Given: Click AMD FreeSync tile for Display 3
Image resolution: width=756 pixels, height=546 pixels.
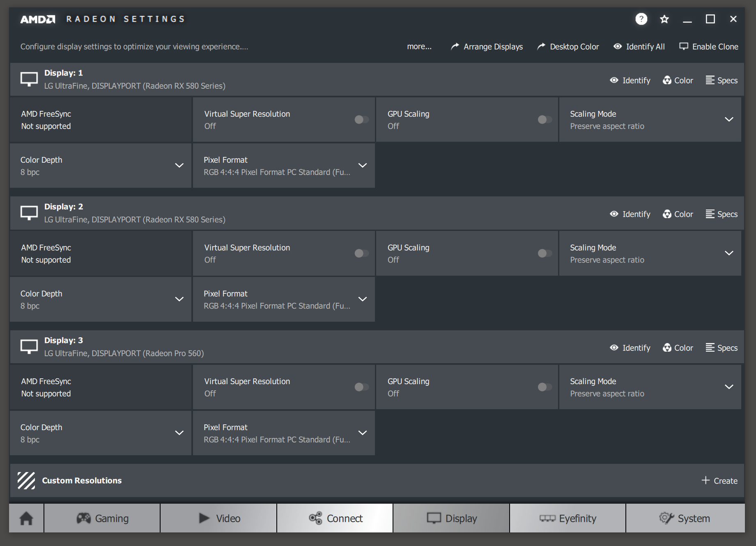Looking at the screenshot, I should coord(101,387).
